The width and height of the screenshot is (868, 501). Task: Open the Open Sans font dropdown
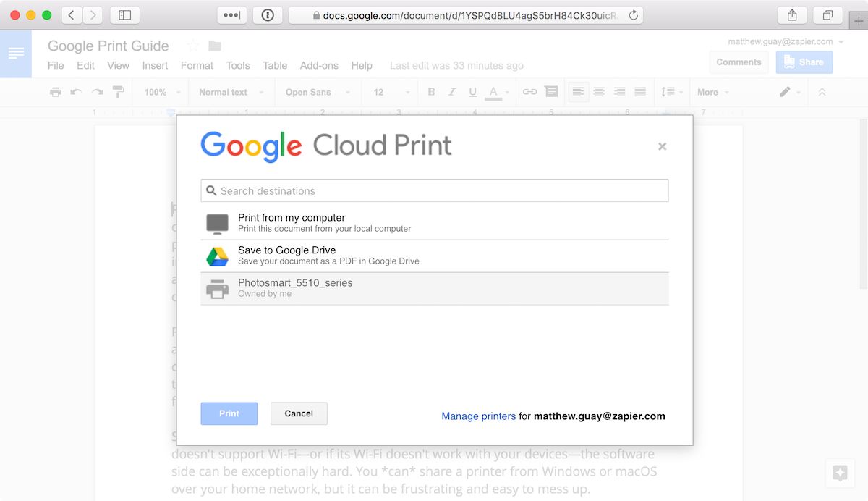click(x=318, y=92)
